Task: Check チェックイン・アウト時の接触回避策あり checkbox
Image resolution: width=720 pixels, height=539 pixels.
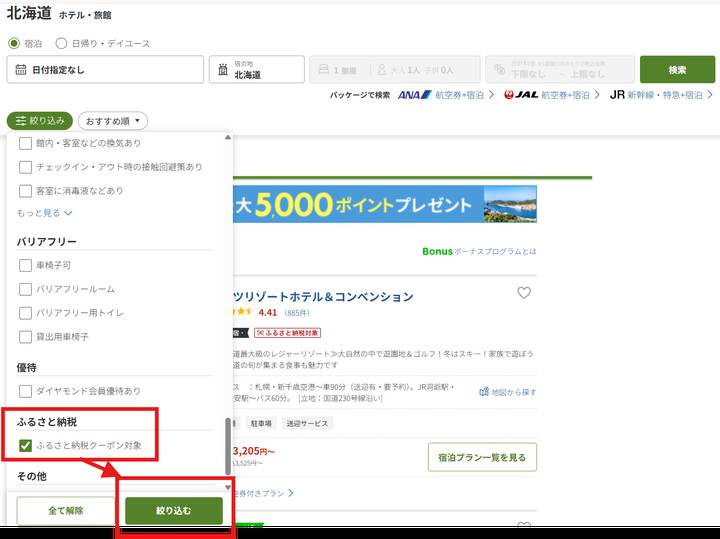Action: (x=25, y=167)
